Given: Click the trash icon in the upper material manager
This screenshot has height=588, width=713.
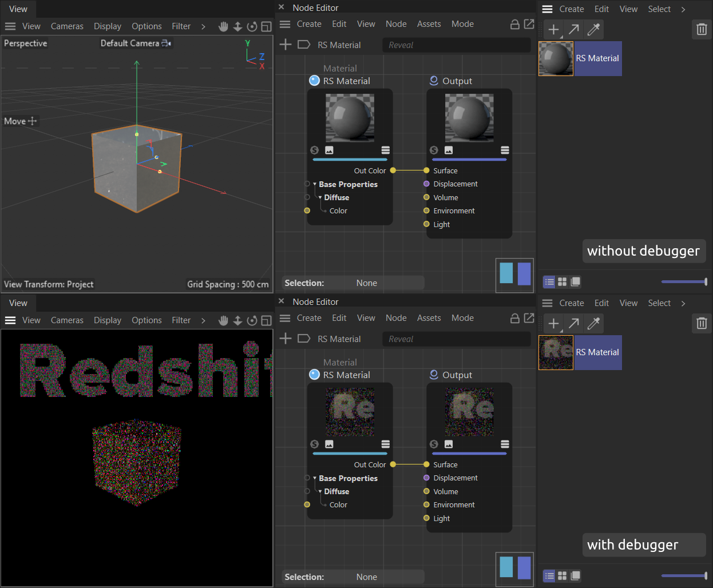Looking at the screenshot, I should pyautogui.click(x=702, y=29).
